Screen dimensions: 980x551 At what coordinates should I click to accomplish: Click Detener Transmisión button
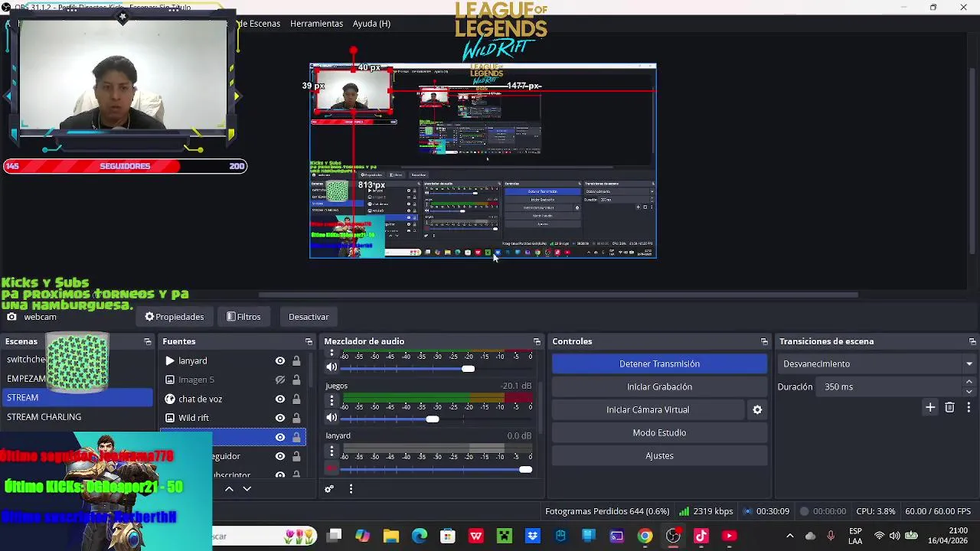[x=659, y=364]
